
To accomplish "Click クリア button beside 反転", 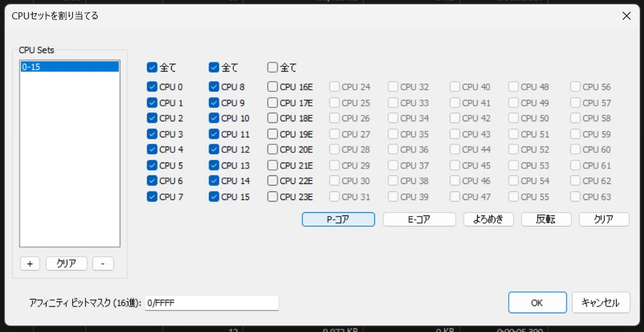I will (x=604, y=219).
